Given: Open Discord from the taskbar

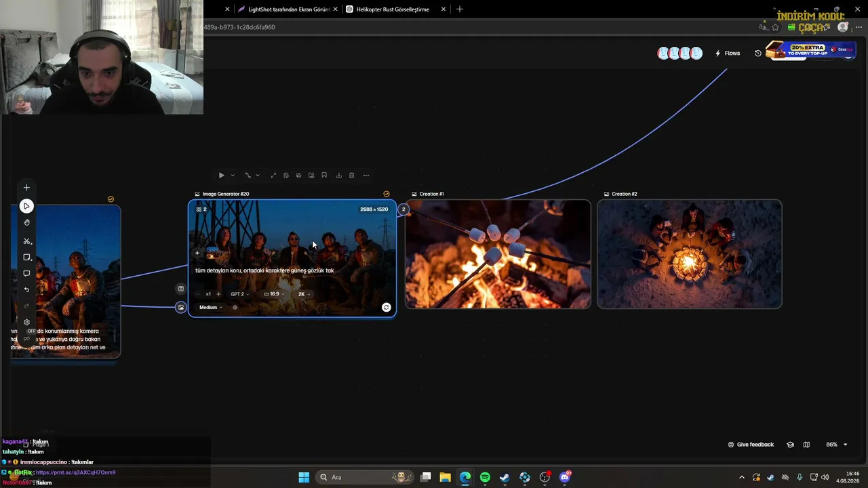Looking at the screenshot, I should tap(565, 477).
